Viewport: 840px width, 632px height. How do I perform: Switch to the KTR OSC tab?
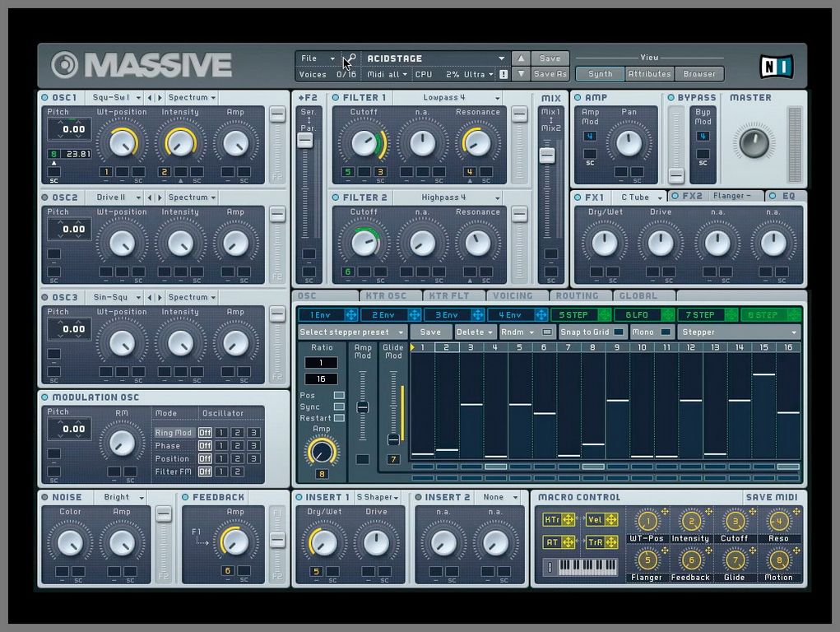390,296
